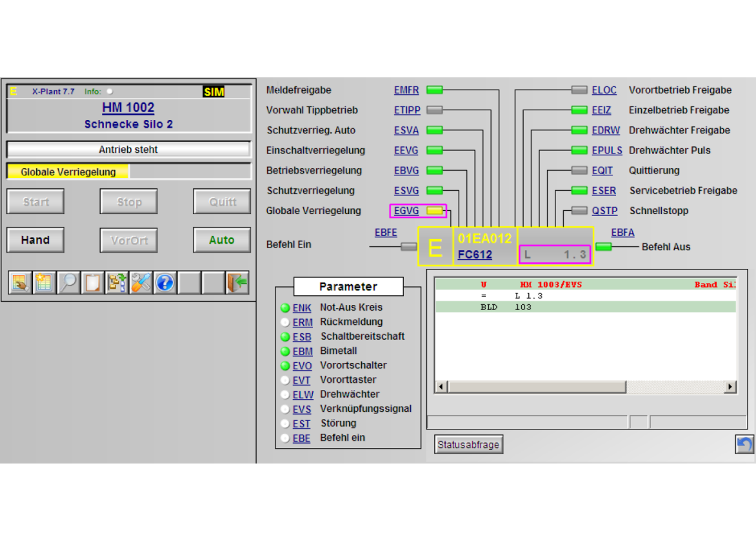Toggle the EGVG yellow indicator
Screen dimensions: 756x537
(435, 211)
